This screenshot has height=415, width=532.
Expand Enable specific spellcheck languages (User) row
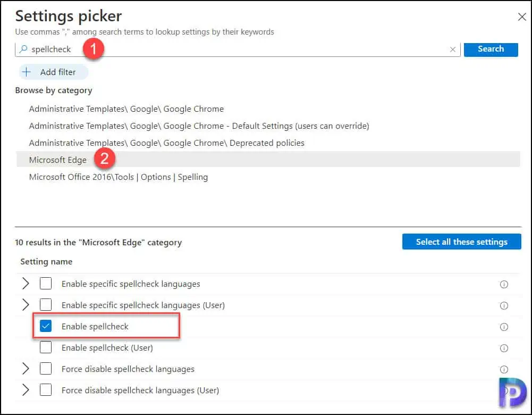tap(26, 305)
